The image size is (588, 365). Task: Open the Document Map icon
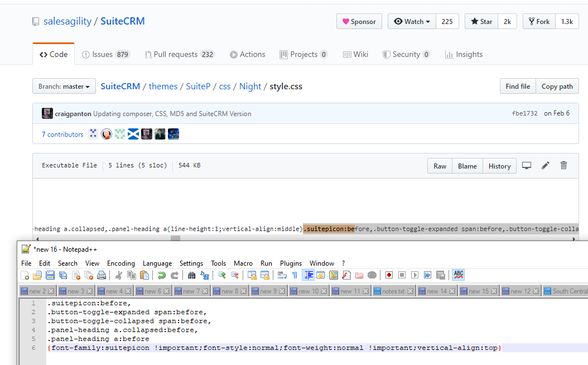point(334,275)
